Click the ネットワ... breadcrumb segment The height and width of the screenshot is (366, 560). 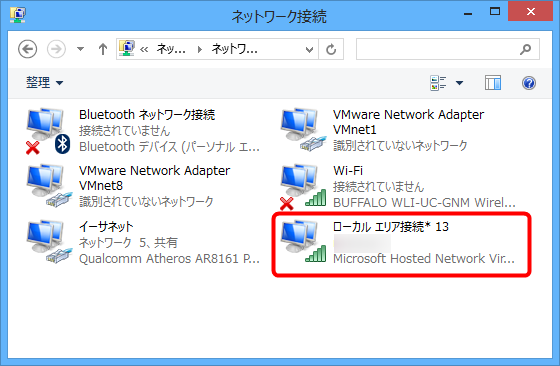235,49
